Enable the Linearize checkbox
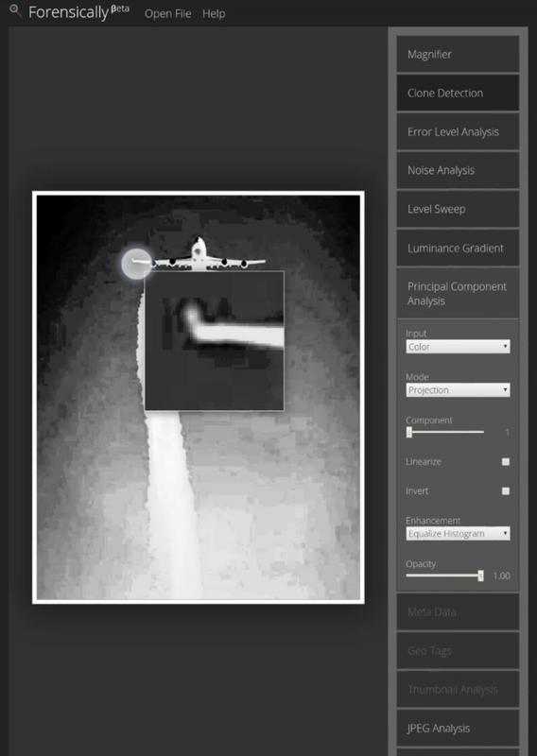 (x=506, y=461)
